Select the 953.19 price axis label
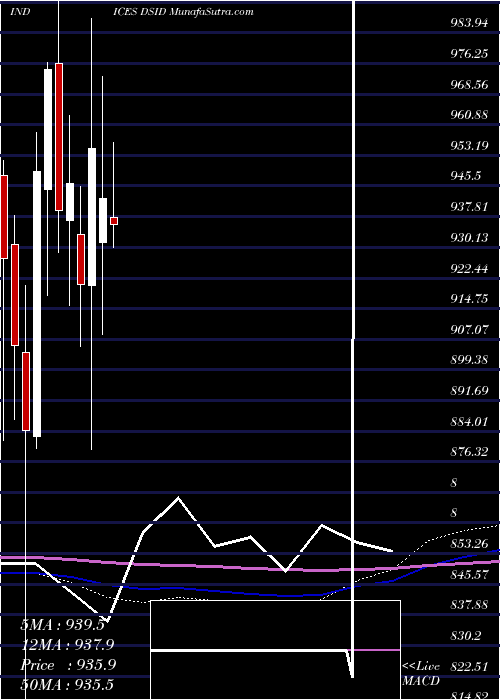The height and width of the screenshot is (700, 500). click(469, 146)
